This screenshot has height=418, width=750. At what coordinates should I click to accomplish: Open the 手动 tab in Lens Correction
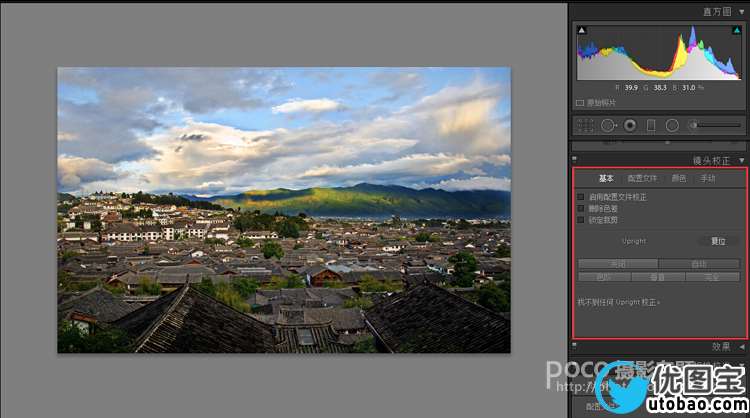click(708, 178)
